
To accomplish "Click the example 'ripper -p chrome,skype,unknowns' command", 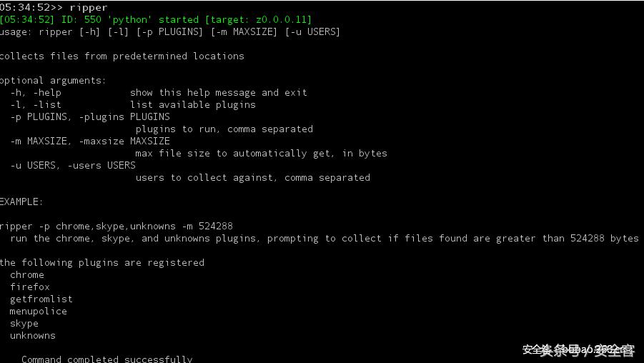I will point(117,226).
